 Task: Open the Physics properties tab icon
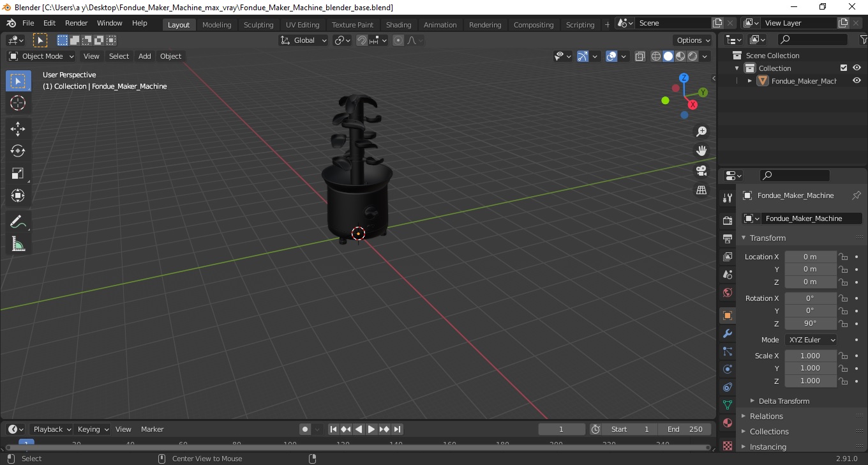coord(727,369)
